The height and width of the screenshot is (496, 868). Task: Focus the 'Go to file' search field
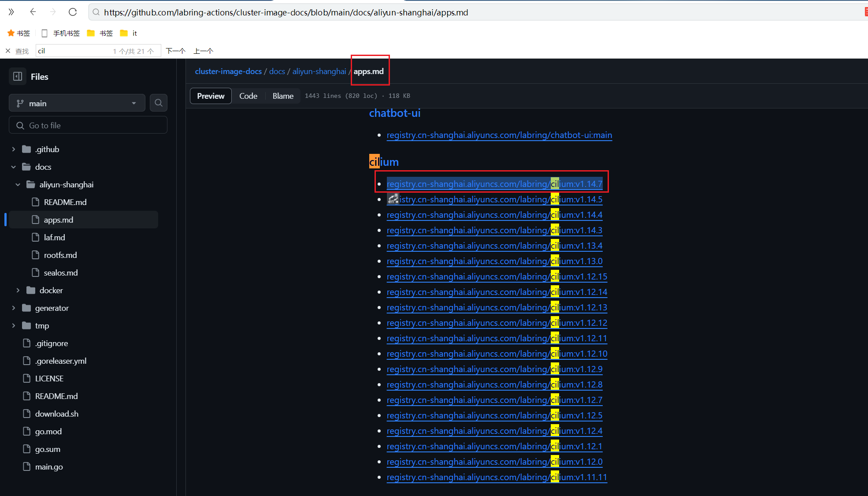click(88, 125)
